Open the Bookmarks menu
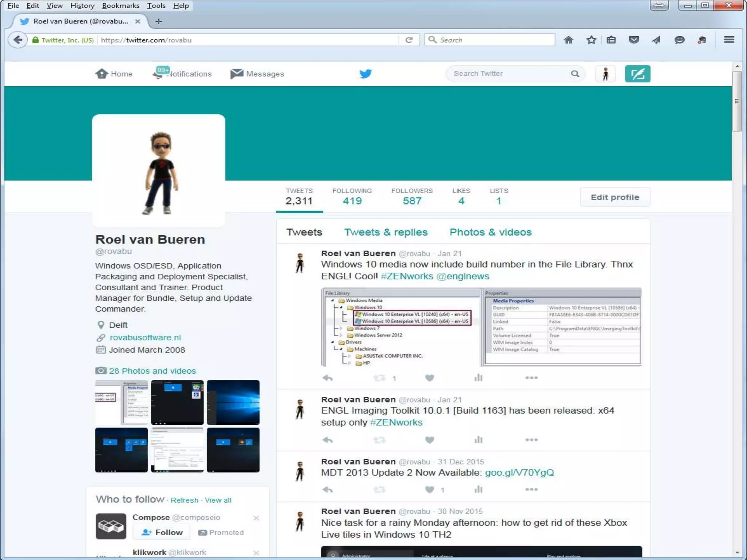 click(120, 5)
